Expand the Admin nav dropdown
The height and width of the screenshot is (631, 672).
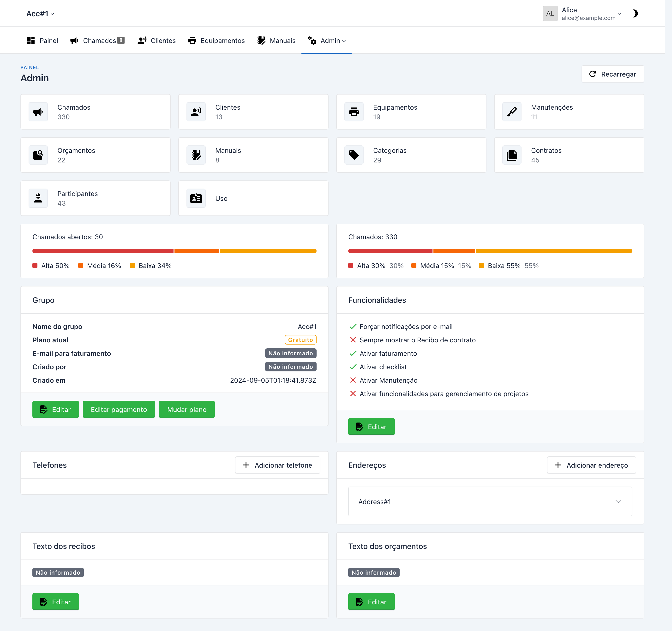327,41
